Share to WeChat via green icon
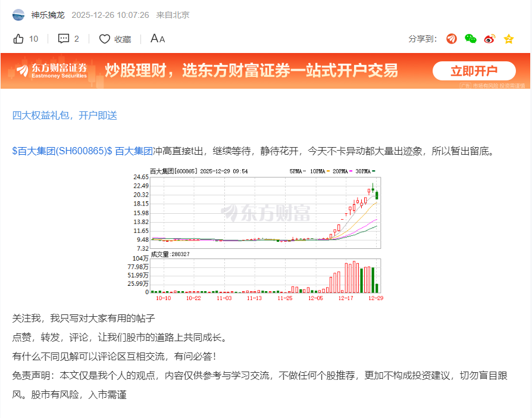532x418 pixels. (x=470, y=39)
